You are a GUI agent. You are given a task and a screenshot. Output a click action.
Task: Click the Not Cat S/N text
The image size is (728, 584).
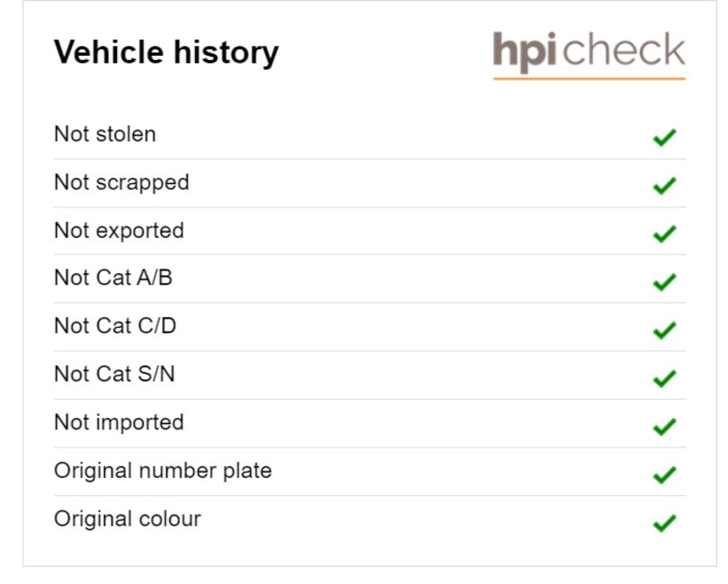[x=115, y=374]
